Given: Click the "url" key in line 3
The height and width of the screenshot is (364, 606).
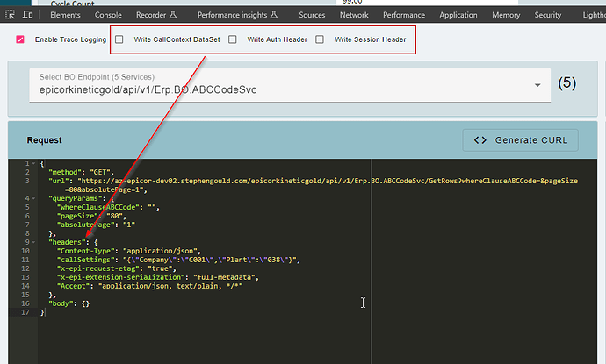Looking at the screenshot, I should (61, 181).
